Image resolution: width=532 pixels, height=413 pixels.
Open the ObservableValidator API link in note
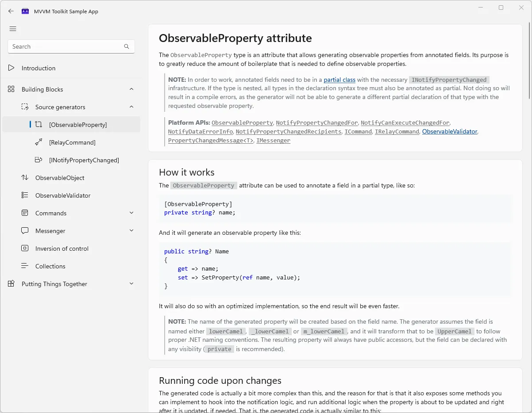(450, 131)
